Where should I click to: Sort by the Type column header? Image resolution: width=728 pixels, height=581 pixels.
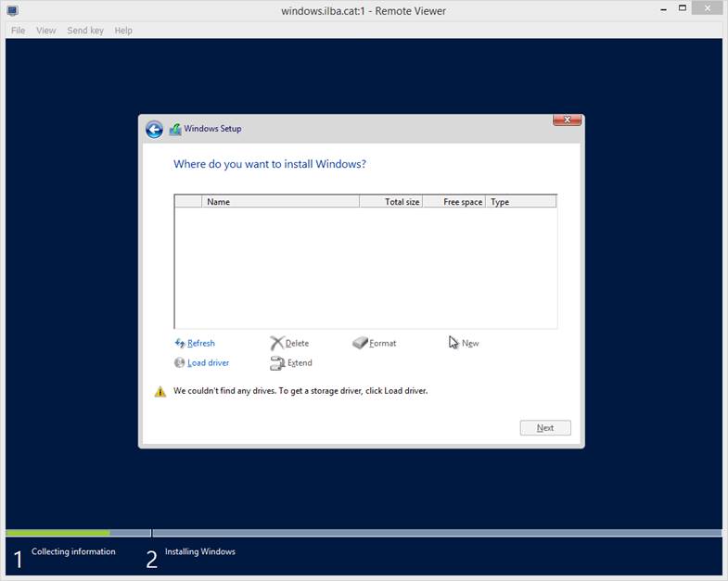coord(520,202)
